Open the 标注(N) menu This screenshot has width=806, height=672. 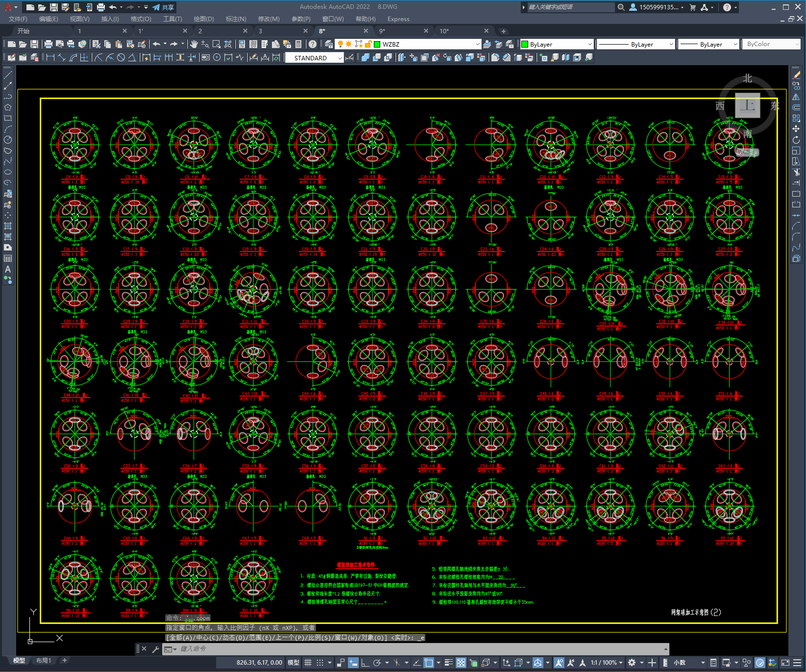pyautogui.click(x=236, y=19)
